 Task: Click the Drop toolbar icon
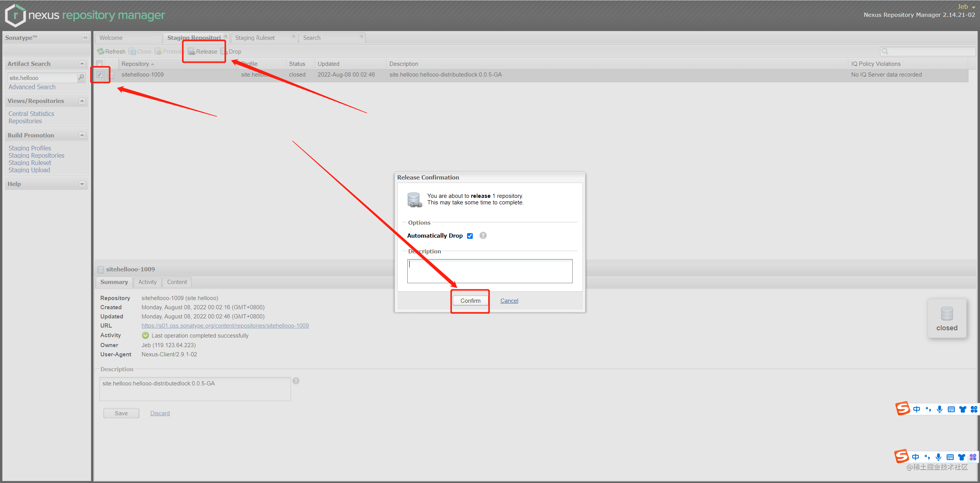(224, 51)
